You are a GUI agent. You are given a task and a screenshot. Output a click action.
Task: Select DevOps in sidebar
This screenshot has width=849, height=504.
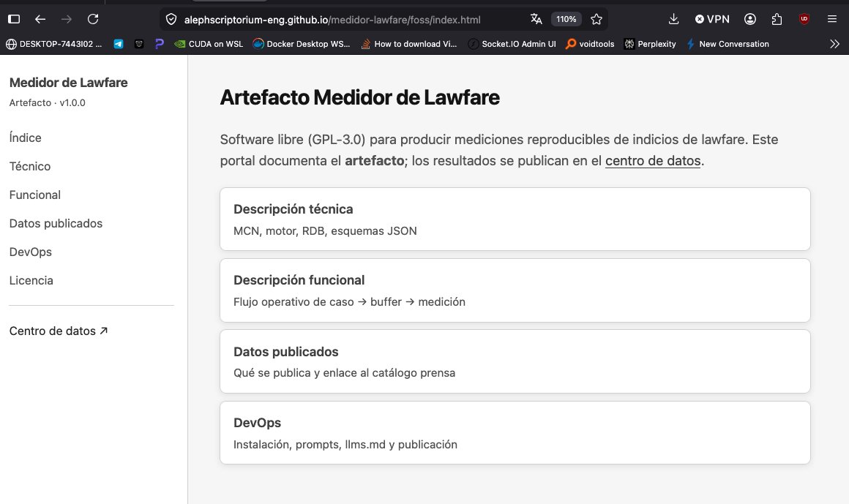30,252
